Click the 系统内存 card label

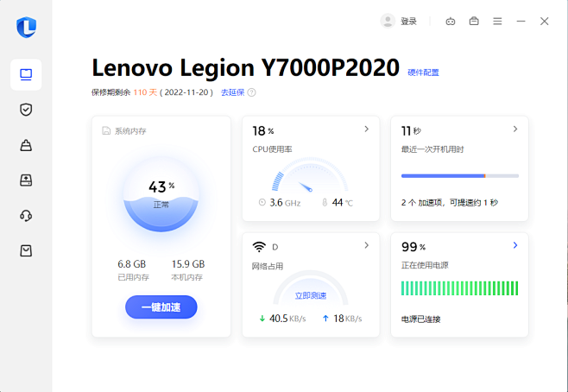(130, 131)
